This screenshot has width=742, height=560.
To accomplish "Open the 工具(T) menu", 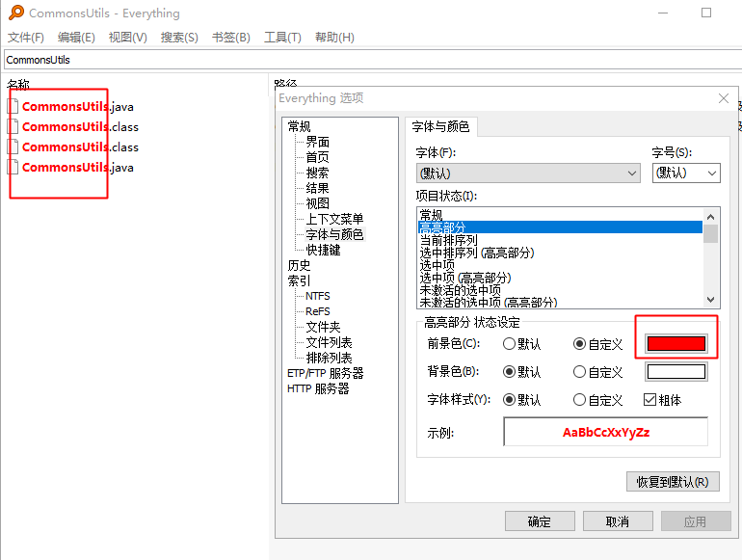I will click(282, 38).
